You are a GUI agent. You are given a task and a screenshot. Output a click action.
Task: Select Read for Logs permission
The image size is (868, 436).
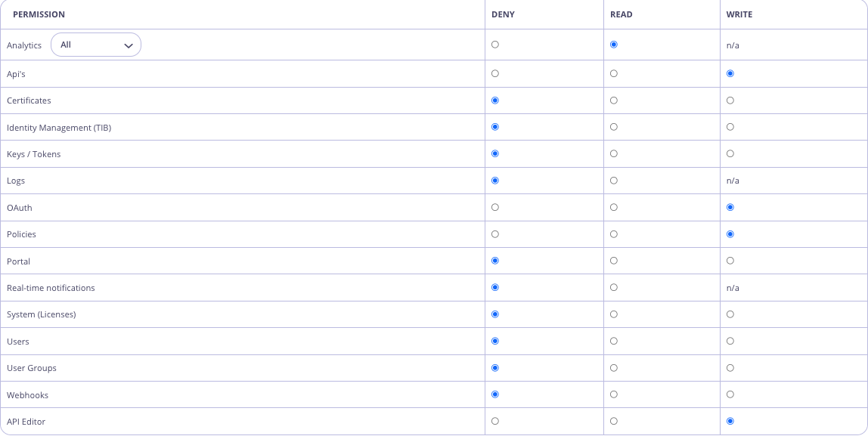tap(613, 181)
